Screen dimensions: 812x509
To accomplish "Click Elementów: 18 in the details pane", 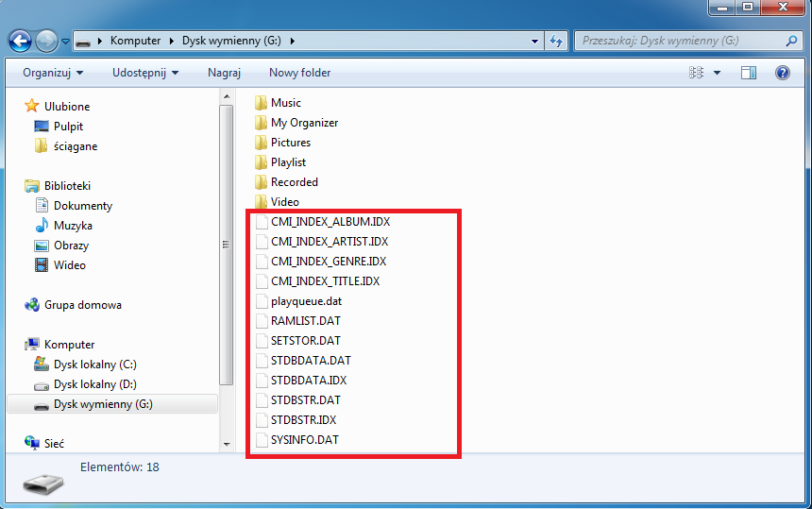I will [x=120, y=467].
